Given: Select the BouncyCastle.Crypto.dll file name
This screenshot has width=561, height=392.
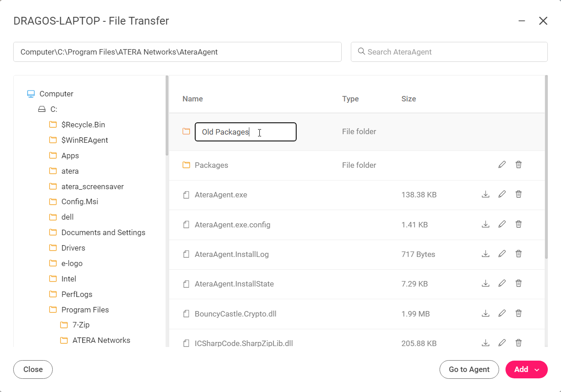Looking at the screenshot, I should click(236, 314).
